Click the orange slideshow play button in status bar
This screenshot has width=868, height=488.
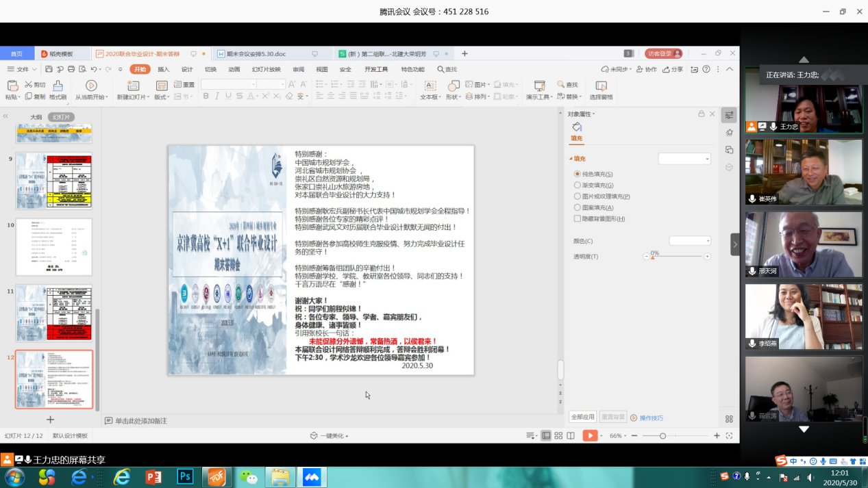pos(589,436)
